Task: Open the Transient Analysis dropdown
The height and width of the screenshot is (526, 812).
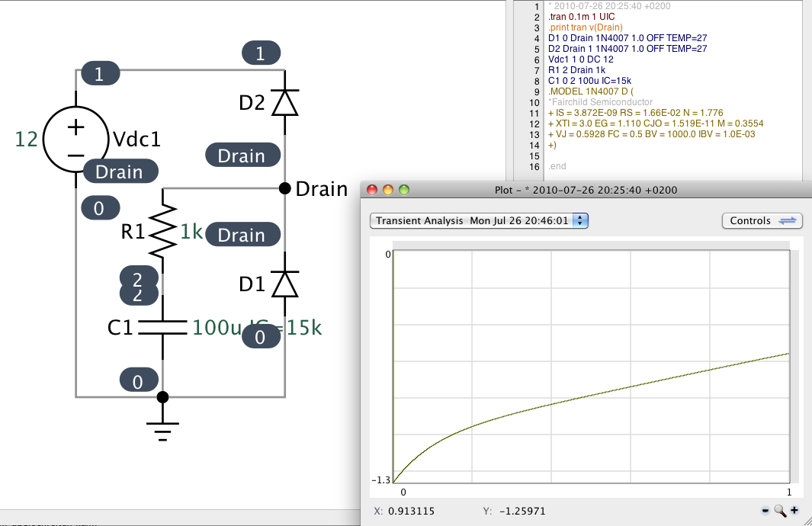Action: click(x=479, y=220)
